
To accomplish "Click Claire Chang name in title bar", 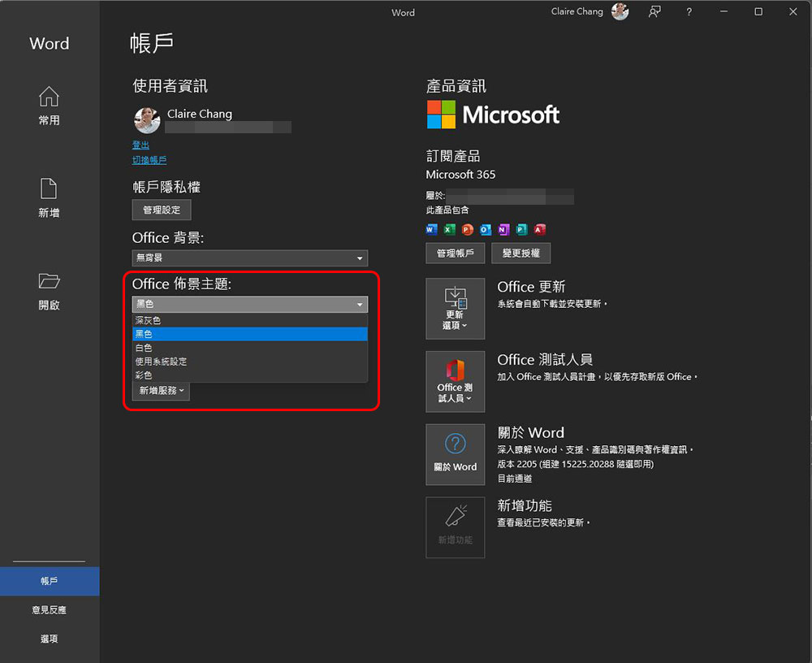I will click(x=577, y=11).
